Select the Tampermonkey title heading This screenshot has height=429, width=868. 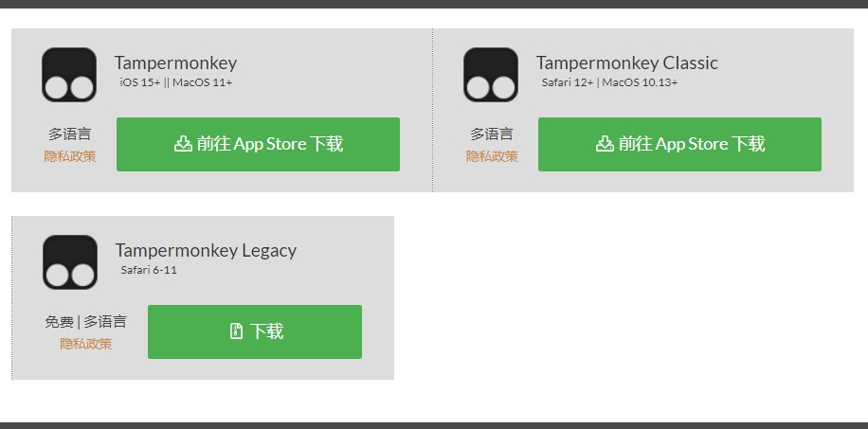click(x=175, y=63)
